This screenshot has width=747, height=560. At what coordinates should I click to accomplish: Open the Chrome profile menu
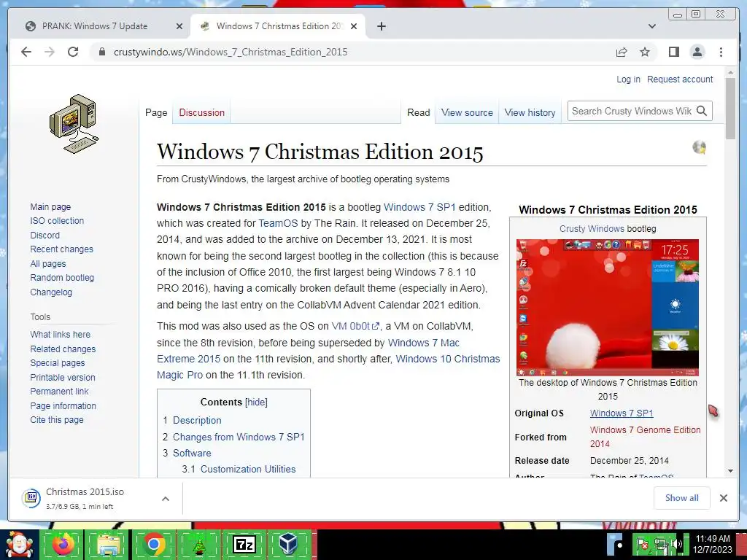pos(697,52)
